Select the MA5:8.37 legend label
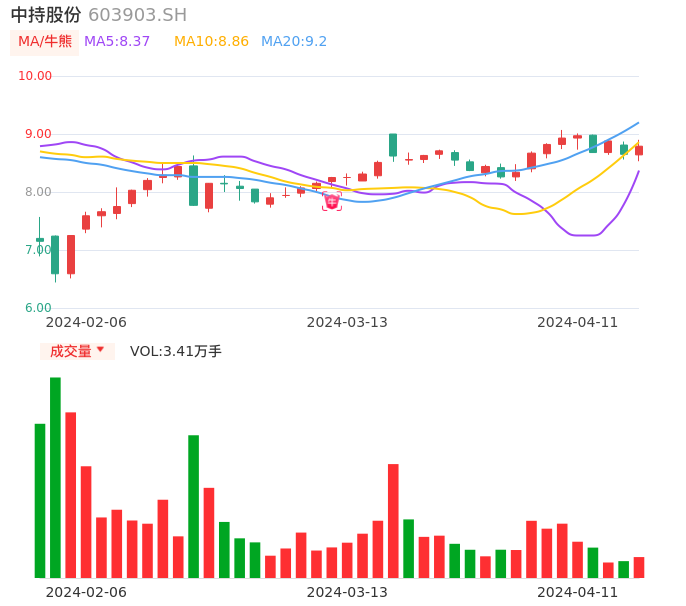The width and height of the screenshot is (686, 606). pyautogui.click(x=117, y=42)
